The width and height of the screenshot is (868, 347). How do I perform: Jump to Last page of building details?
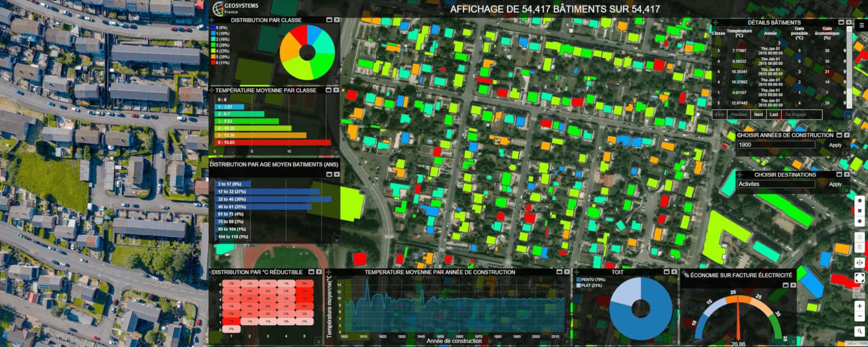tap(774, 115)
